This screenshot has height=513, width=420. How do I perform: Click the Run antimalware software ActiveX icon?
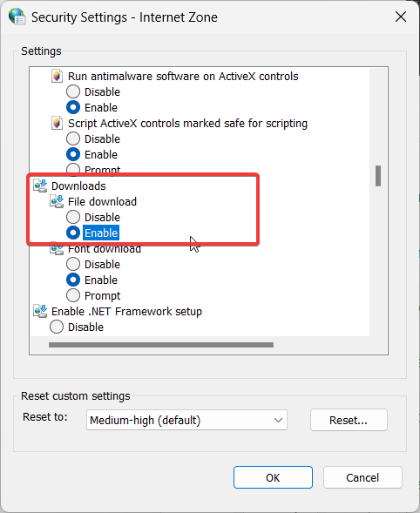(x=57, y=77)
